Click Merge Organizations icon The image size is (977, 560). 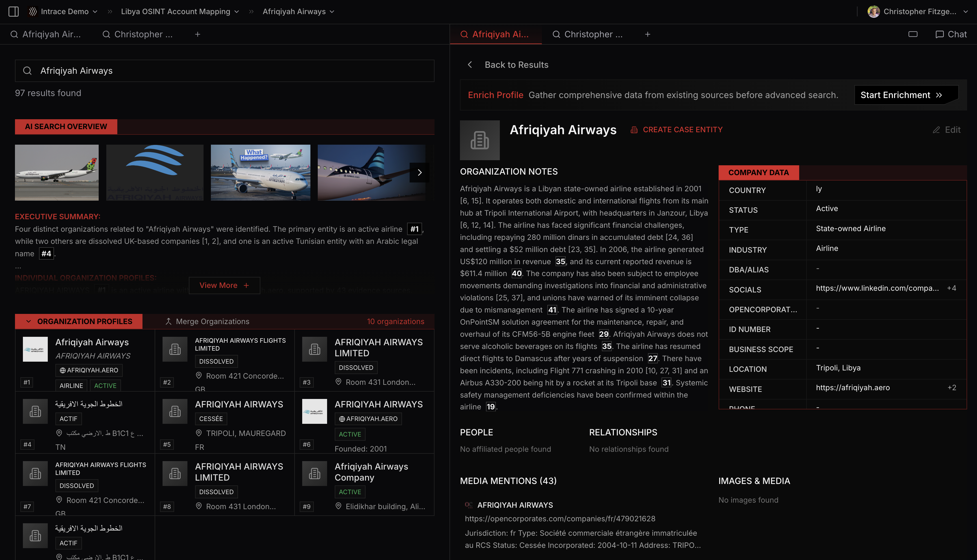click(x=168, y=322)
